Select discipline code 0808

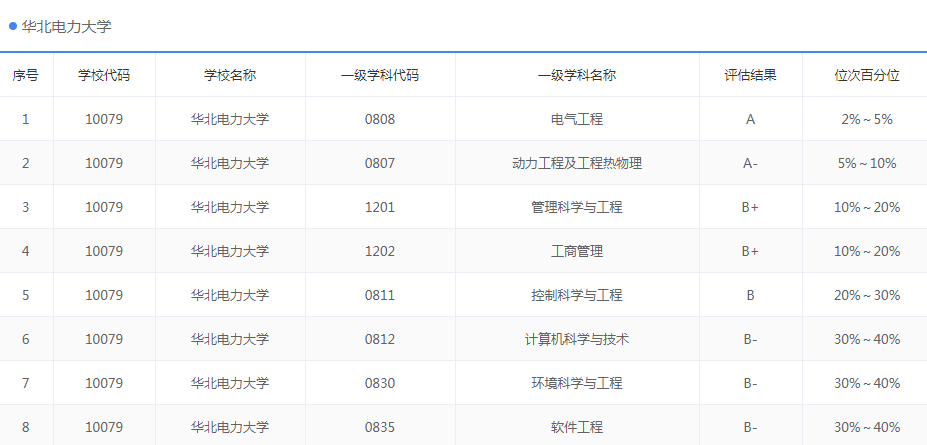[x=380, y=119]
